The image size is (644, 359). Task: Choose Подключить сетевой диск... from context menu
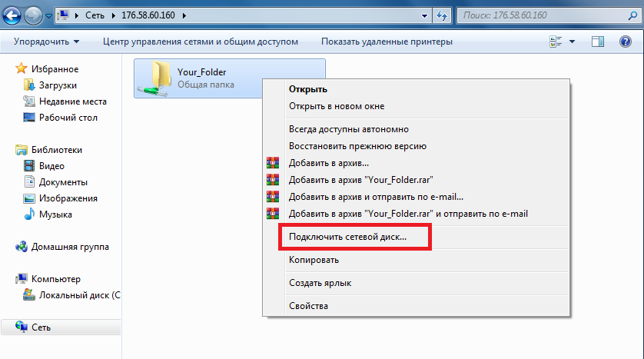point(347,237)
